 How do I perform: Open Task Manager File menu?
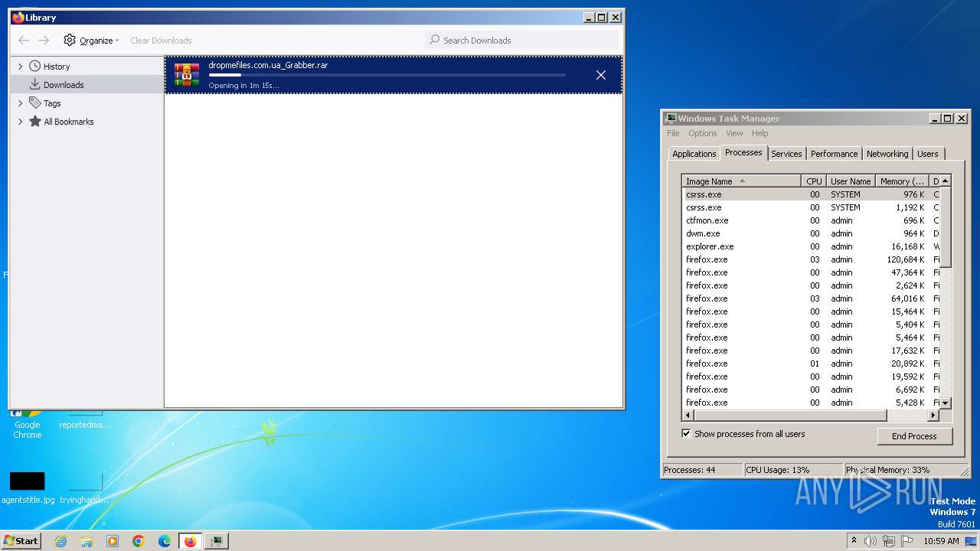673,133
